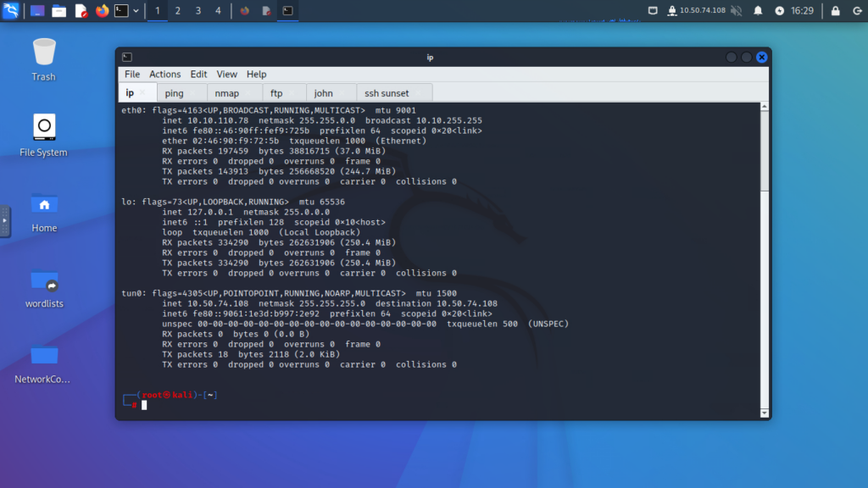Switch to workspace 3

[x=198, y=11]
